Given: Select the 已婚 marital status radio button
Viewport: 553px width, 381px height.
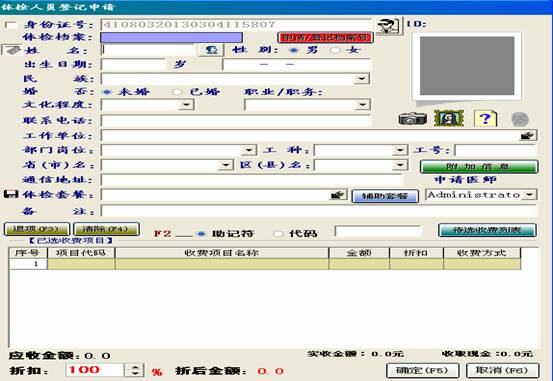Looking at the screenshot, I should pos(176,92).
